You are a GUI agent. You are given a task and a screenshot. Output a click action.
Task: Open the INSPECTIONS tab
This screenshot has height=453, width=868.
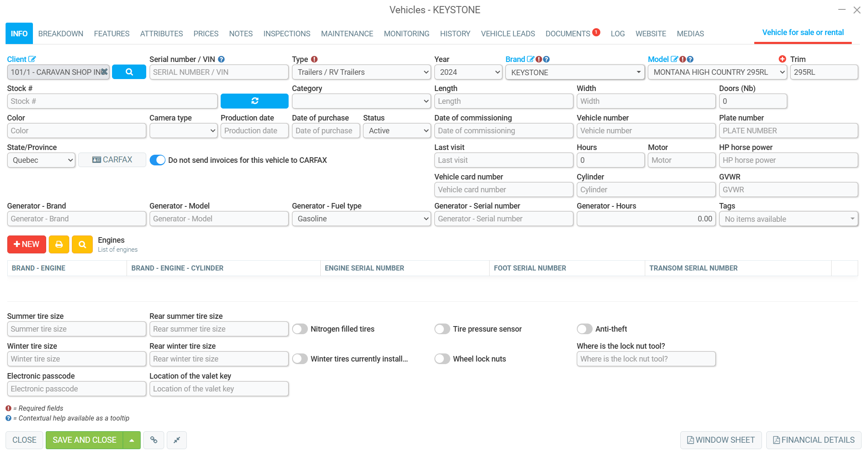coord(287,34)
